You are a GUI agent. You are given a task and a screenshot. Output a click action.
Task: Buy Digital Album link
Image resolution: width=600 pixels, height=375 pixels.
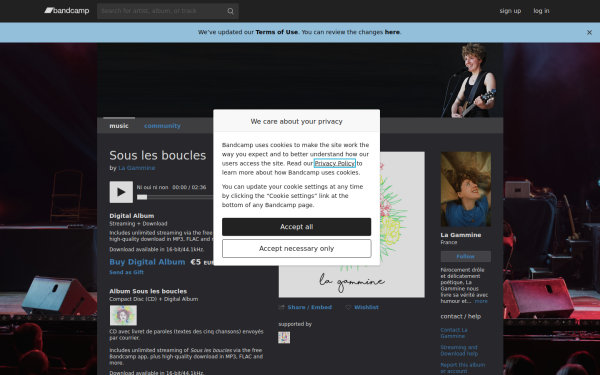tap(147, 262)
